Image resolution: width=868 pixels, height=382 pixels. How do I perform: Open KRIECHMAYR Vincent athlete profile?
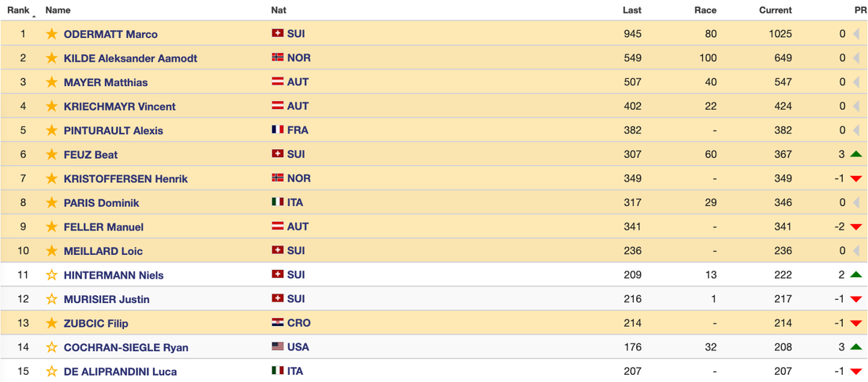(119, 107)
